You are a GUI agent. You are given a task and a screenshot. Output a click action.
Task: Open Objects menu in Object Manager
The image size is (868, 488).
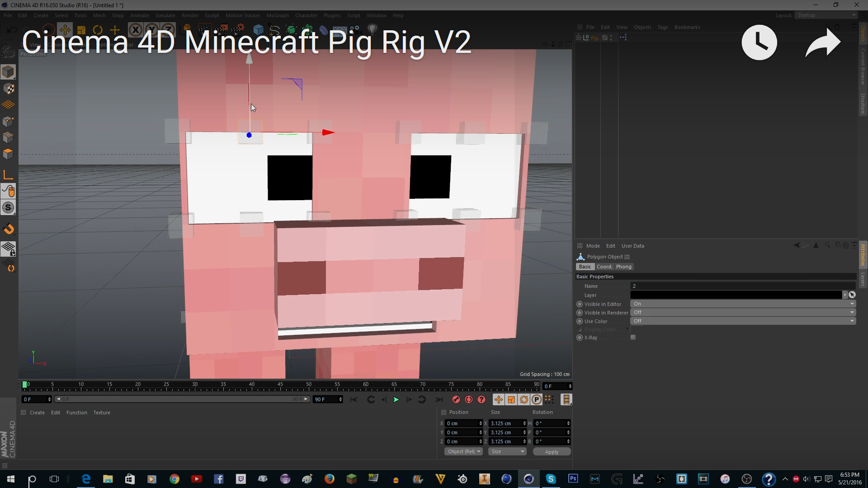click(642, 27)
